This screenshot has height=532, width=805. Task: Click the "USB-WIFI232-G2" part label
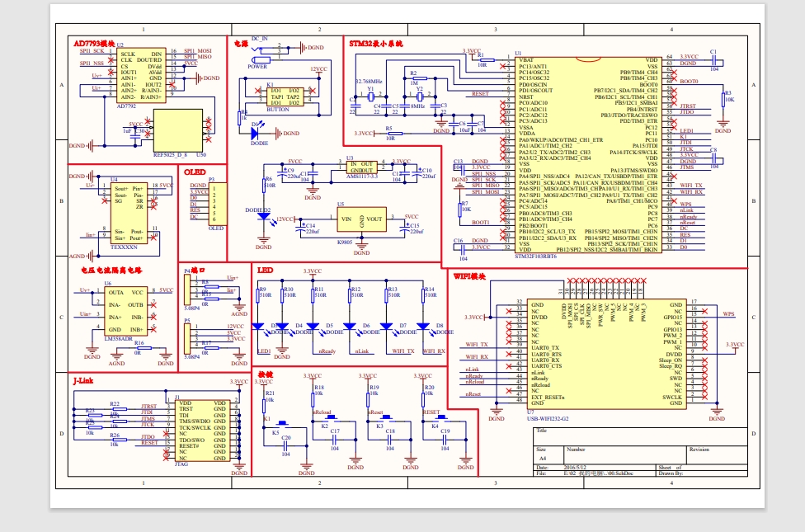pos(548,418)
